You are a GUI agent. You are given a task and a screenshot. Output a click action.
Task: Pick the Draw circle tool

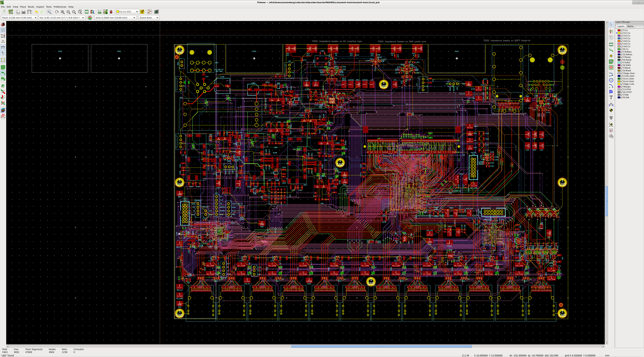point(611,80)
